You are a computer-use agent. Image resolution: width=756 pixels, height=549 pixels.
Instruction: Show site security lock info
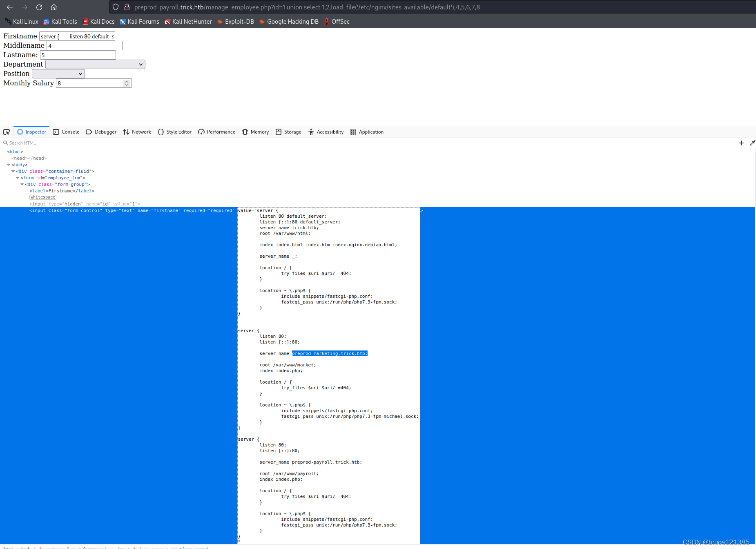click(127, 7)
